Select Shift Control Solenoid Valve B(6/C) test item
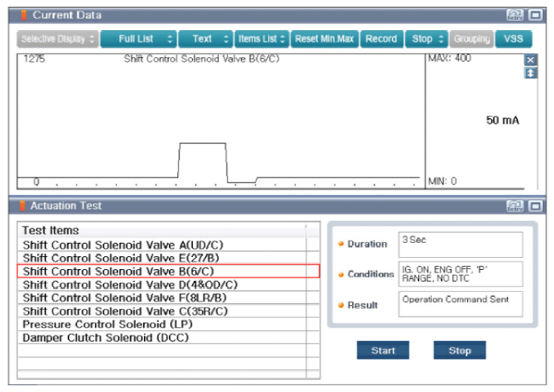 (168, 271)
